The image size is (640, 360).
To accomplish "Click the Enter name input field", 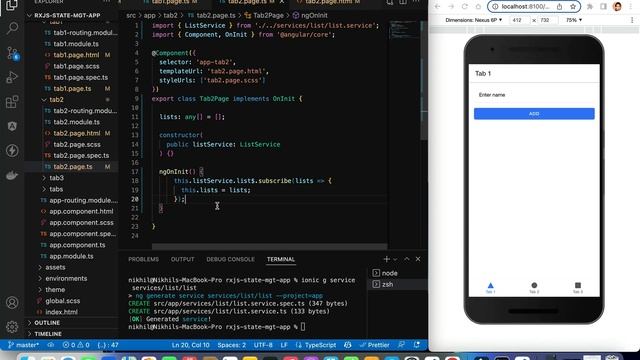I will 534,95.
